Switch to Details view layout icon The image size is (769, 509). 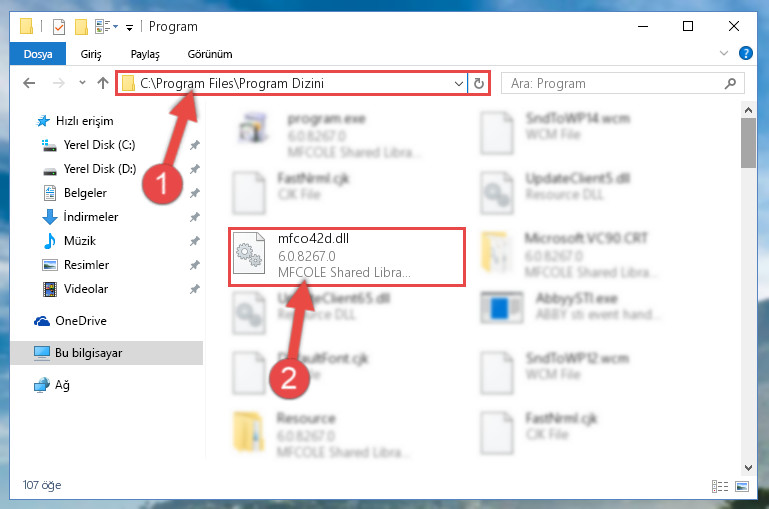[719, 486]
